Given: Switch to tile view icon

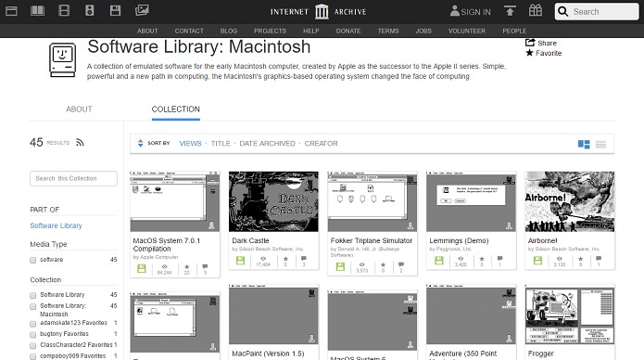Looking at the screenshot, I should pos(584,144).
